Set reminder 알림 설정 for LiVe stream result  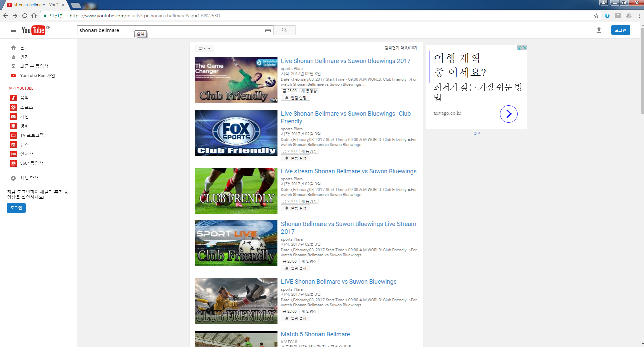point(295,208)
